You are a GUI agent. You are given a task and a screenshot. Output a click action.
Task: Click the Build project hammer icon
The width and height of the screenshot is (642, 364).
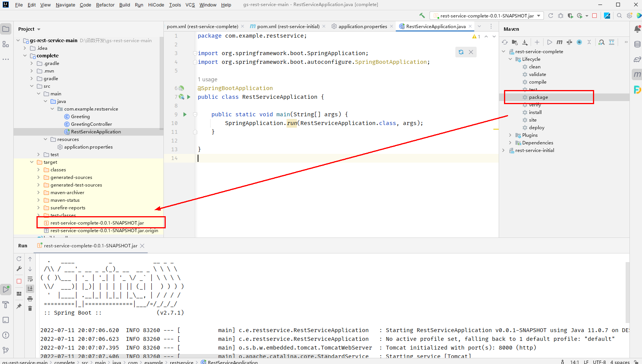[x=422, y=16]
